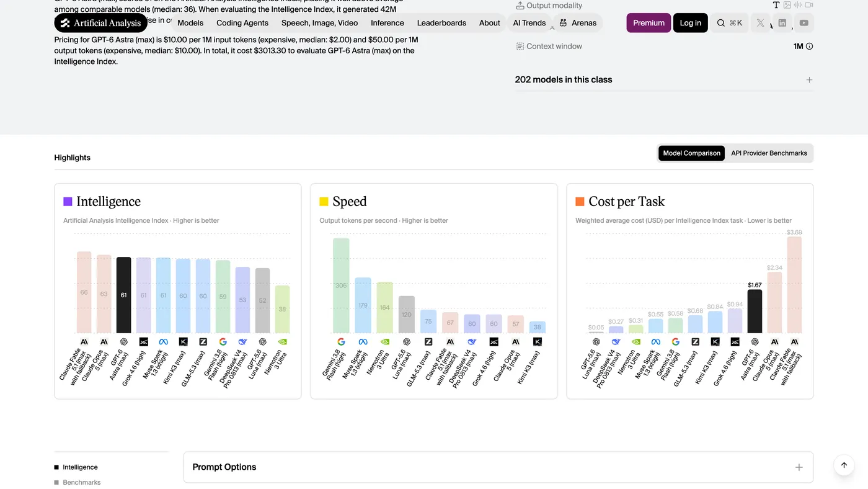Screen dimensions: 868x489
Task: Click the Claude Opus $2.34 bar in Cost chart
Action: tap(775, 303)
